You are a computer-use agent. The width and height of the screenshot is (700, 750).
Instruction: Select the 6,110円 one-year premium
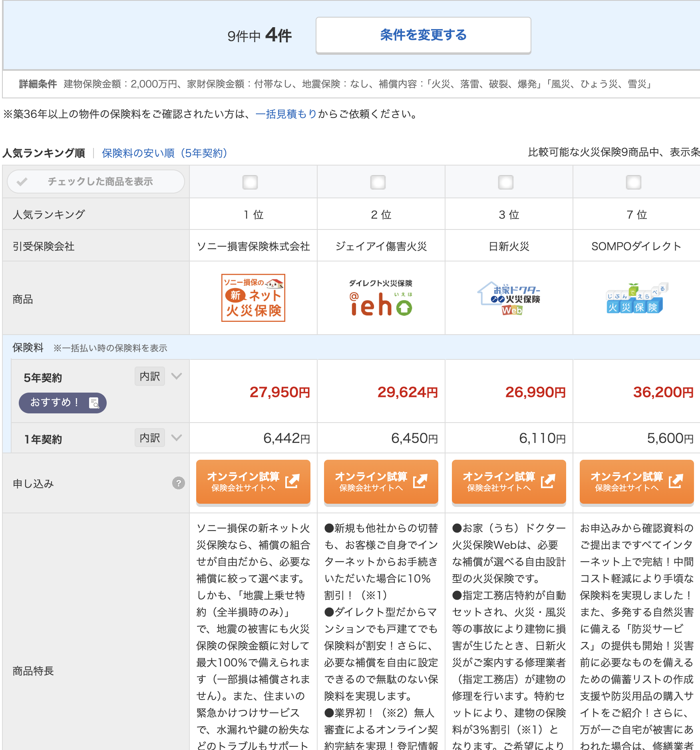pos(542,439)
